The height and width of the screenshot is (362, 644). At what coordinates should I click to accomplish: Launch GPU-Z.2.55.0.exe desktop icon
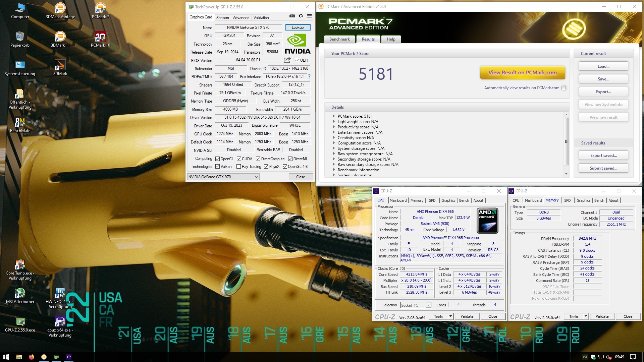pos(20,324)
